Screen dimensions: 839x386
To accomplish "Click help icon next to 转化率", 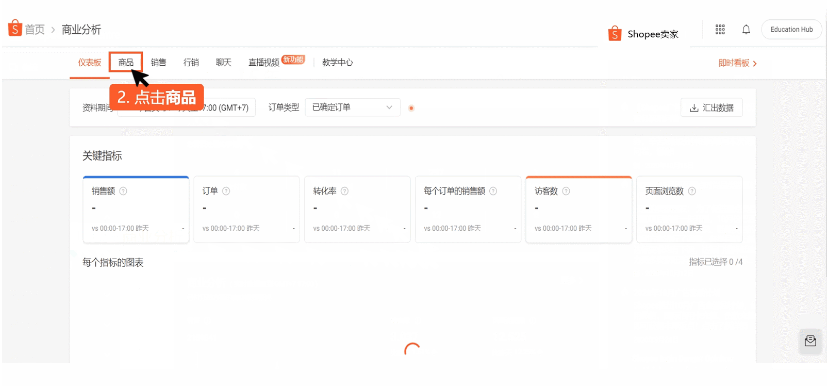I will click(x=345, y=191).
